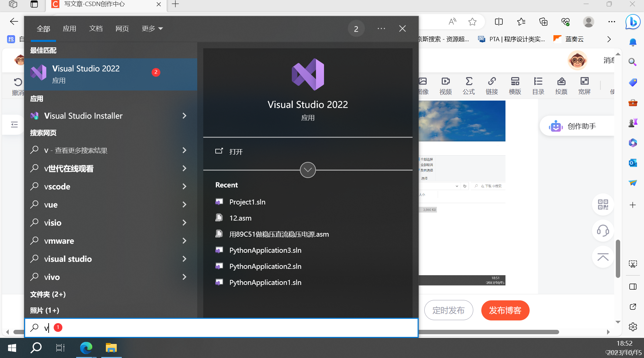644x358 pixels.
Task: Open new browser tab plus button
Action: [175, 4]
